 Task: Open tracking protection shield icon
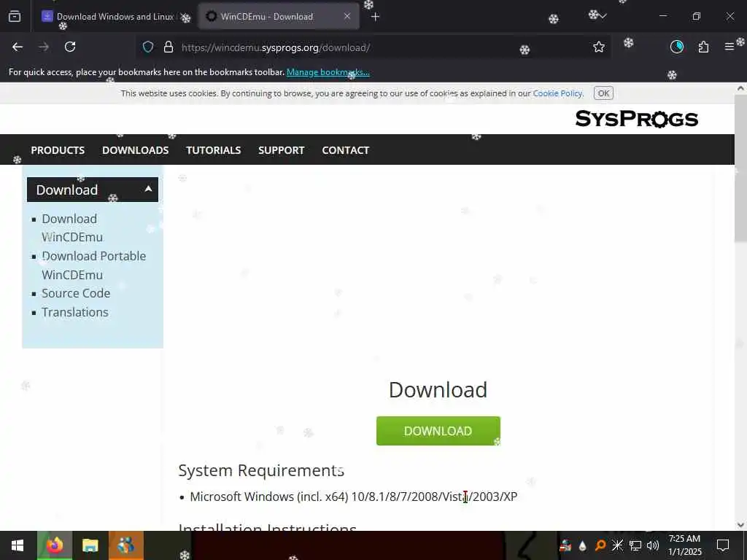[x=148, y=47]
